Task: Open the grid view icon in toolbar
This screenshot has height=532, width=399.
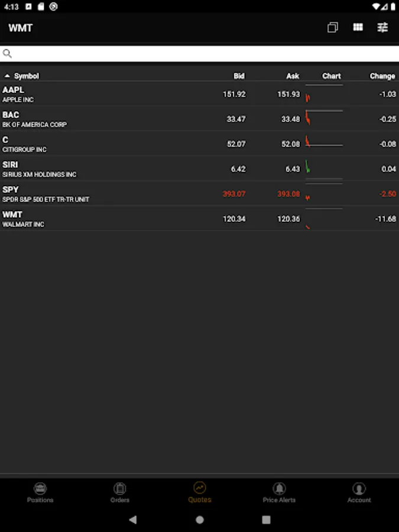Action: point(358,27)
